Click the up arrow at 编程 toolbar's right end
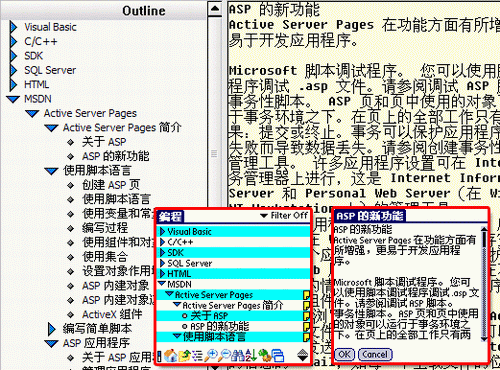The height and width of the screenshot is (370, 500). [x=303, y=353]
